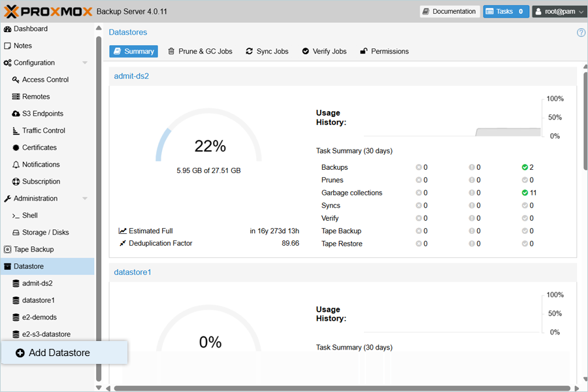The width and height of the screenshot is (588, 392).
Task: Collapse the Configuration section
Action: pos(85,63)
